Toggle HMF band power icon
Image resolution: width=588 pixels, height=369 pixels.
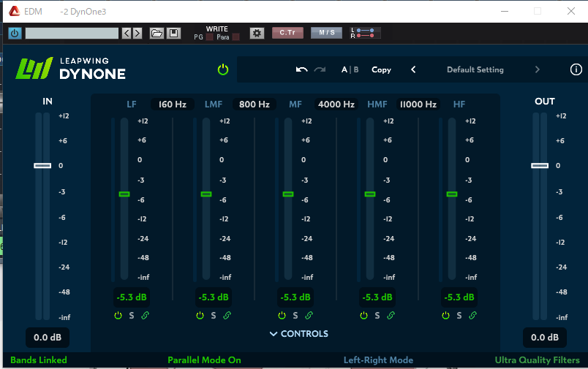(363, 316)
